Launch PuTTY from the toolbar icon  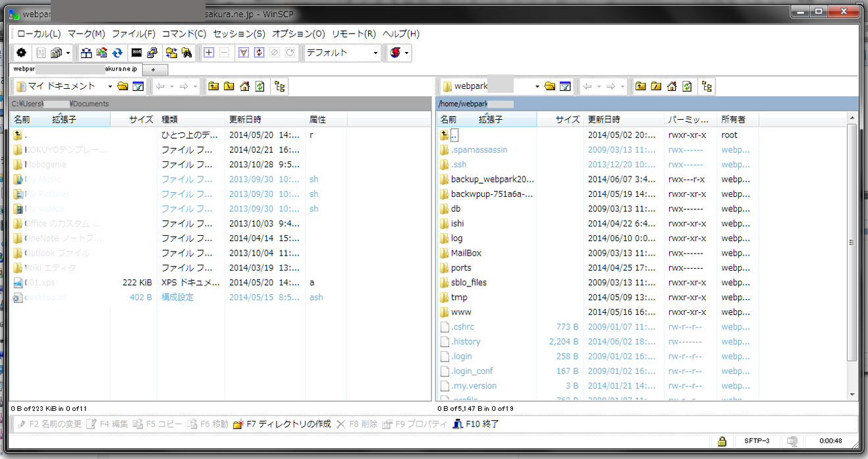(x=152, y=53)
